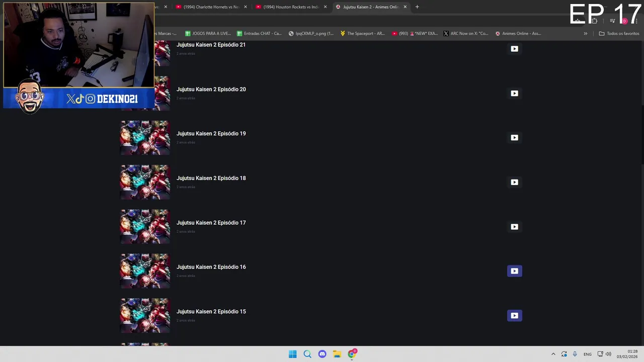The image size is (644, 362).
Task: Play Jujutsu Kaisen 2 Episódio 20 button
Action: pyautogui.click(x=514, y=93)
